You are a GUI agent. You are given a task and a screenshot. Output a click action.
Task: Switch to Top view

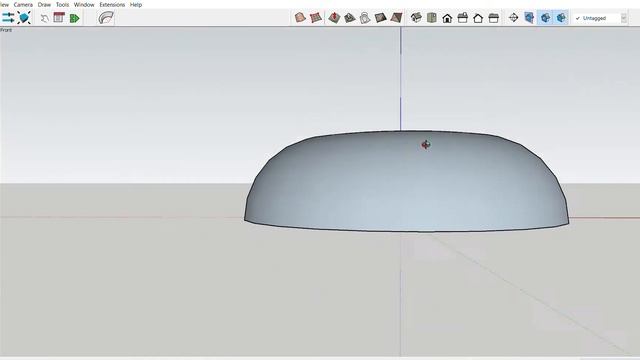tap(431, 18)
